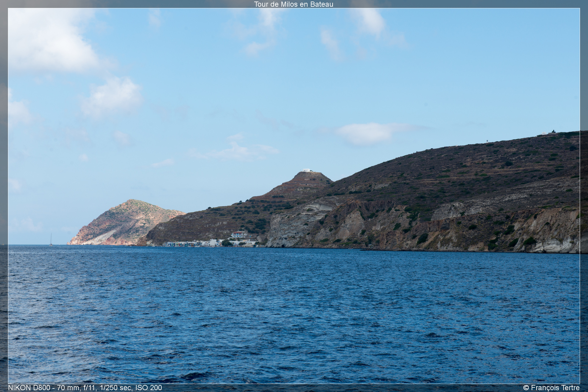
Task: Click the NIKON D800 exposure info caption
Action: tap(85, 388)
